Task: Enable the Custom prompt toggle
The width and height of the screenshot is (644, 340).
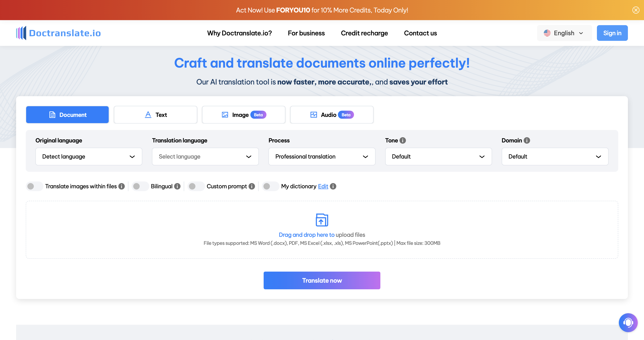Action: point(196,186)
